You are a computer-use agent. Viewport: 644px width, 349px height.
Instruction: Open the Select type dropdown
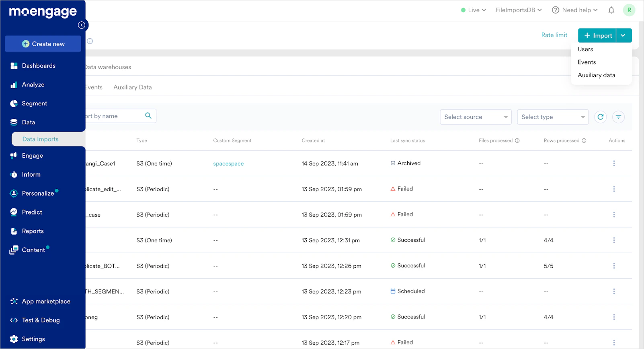click(553, 117)
